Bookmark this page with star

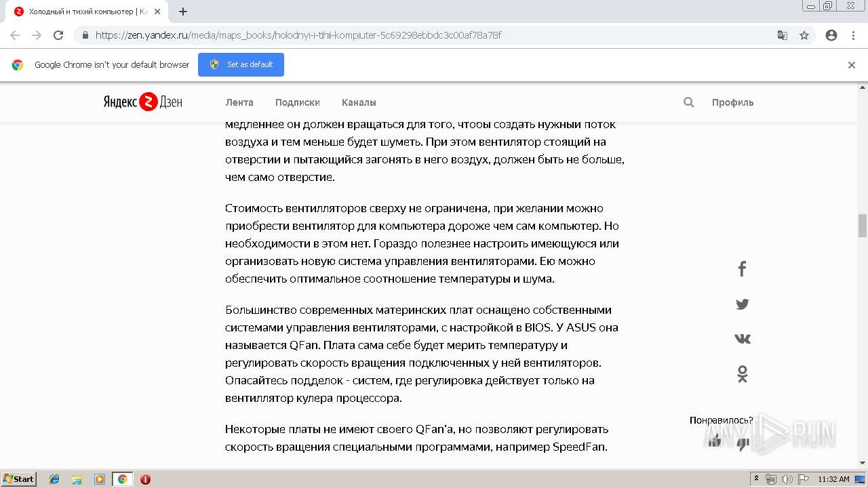(804, 35)
